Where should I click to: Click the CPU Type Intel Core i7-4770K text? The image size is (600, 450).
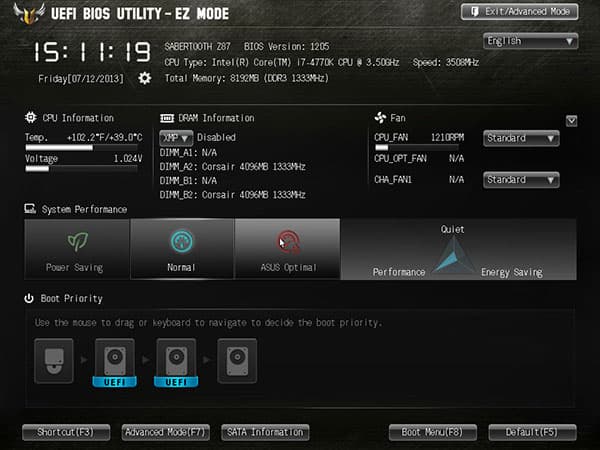coord(282,62)
